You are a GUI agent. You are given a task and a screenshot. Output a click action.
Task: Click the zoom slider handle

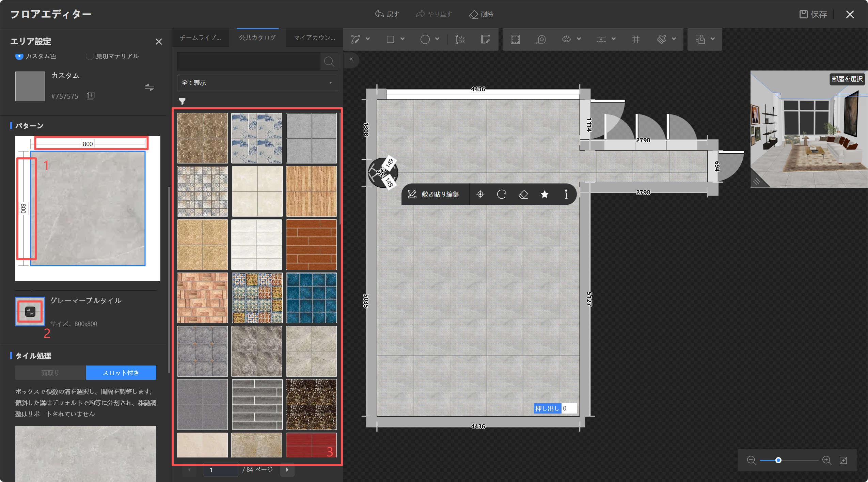click(x=778, y=460)
